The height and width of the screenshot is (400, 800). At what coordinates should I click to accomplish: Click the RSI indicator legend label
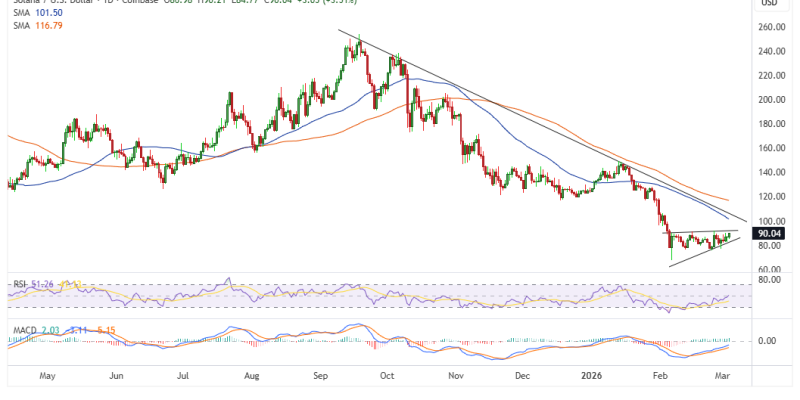(18, 284)
